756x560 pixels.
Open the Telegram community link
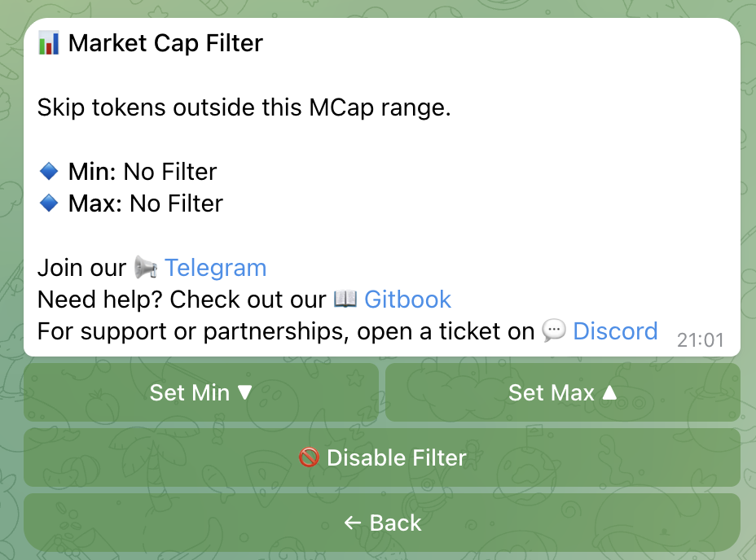pyautogui.click(x=215, y=267)
